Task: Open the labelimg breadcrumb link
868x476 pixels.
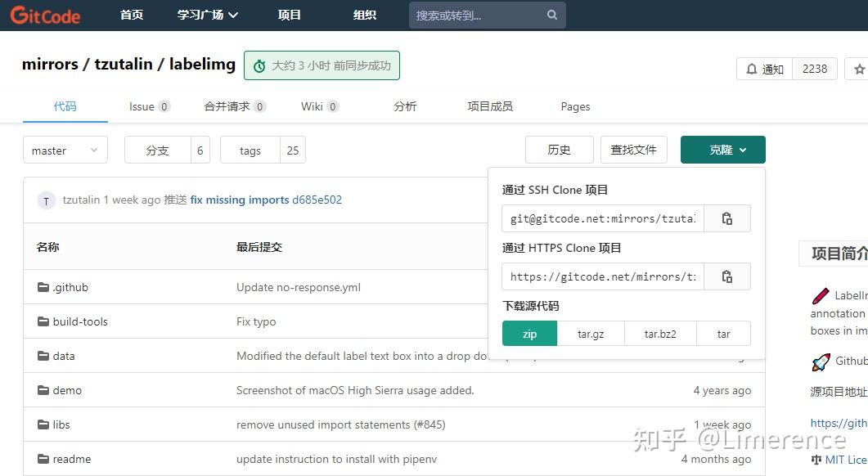Action: click(x=202, y=65)
